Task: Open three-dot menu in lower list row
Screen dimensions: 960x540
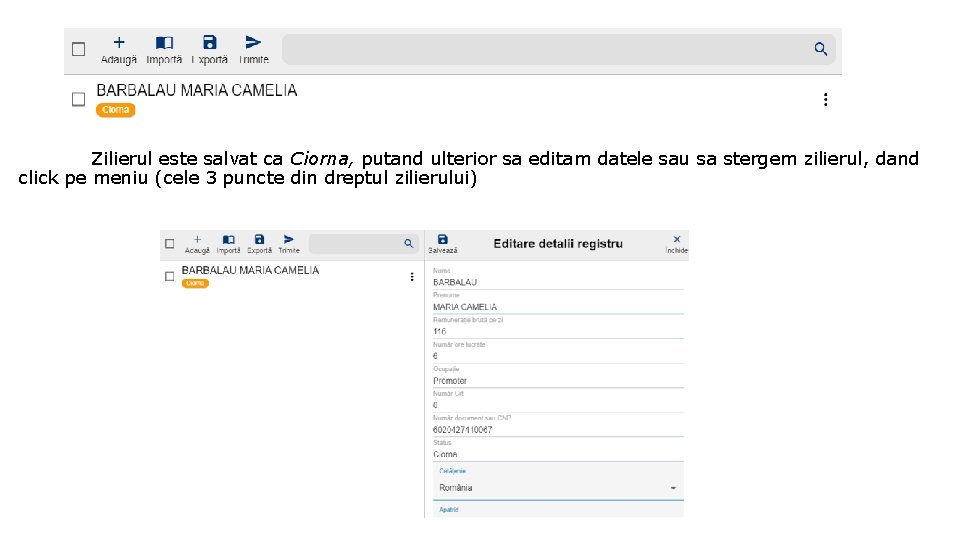Action: 411,277
